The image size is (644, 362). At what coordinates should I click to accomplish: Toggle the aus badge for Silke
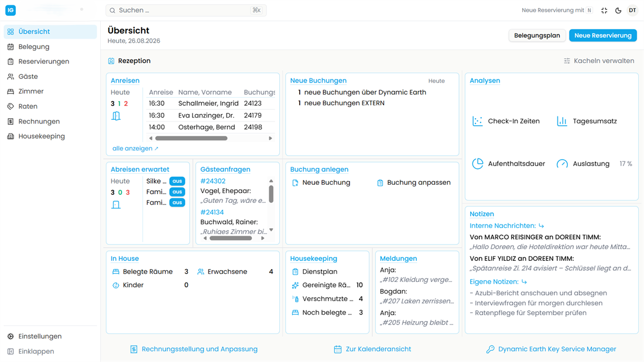pos(177,181)
